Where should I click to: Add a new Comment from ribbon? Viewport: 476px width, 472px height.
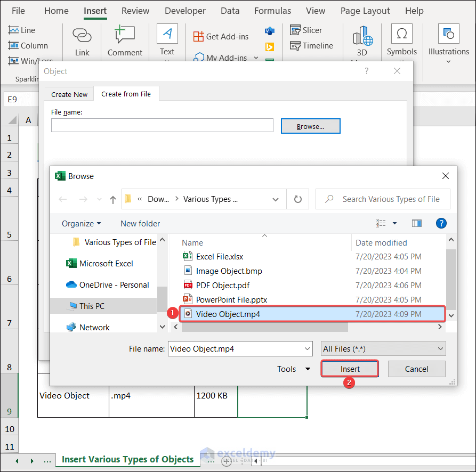tap(125, 42)
